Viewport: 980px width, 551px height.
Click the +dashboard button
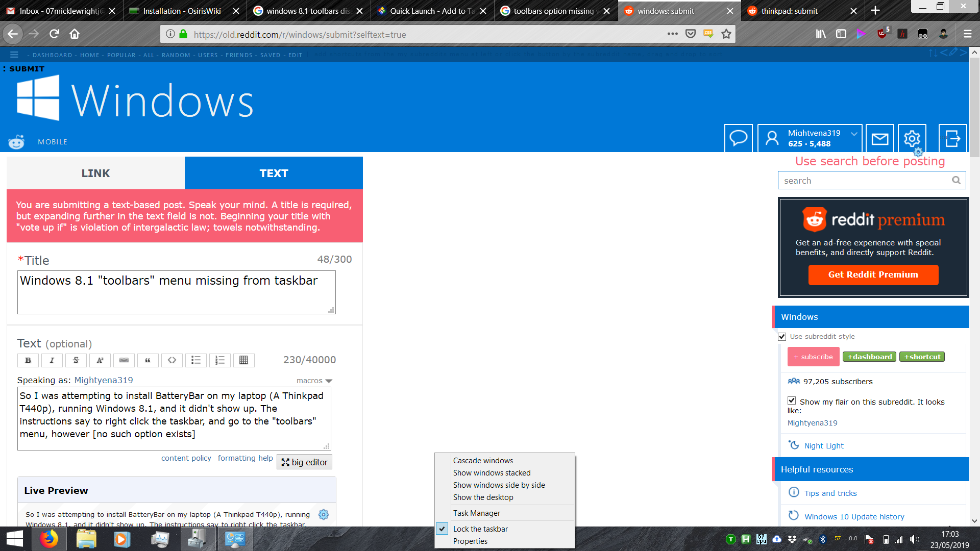point(869,357)
